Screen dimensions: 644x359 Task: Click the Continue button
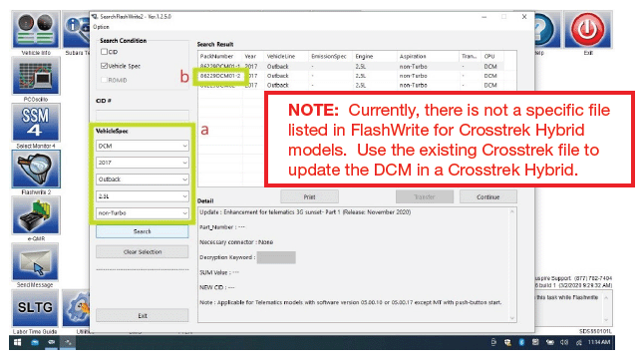pos(487,197)
